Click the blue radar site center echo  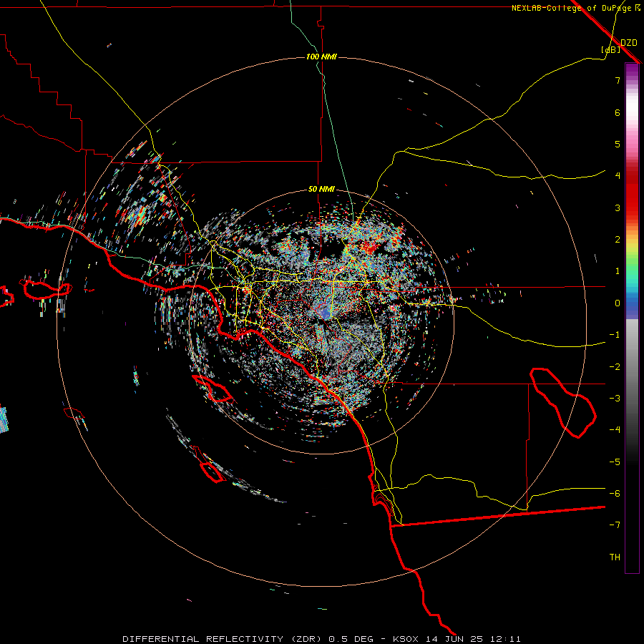(x=324, y=314)
